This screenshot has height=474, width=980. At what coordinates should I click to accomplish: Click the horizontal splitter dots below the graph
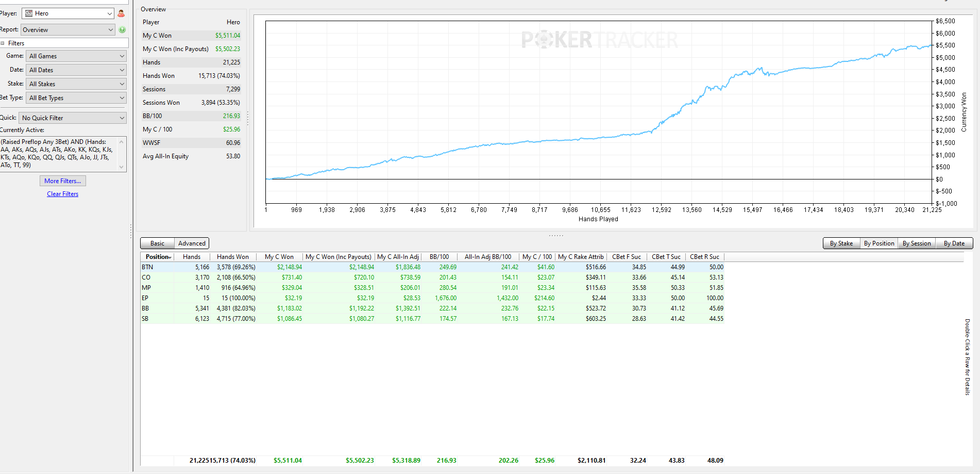tap(556, 236)
